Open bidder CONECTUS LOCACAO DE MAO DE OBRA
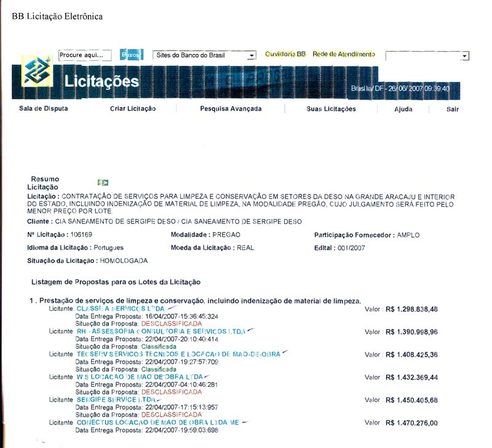 [x=158, y=423]
